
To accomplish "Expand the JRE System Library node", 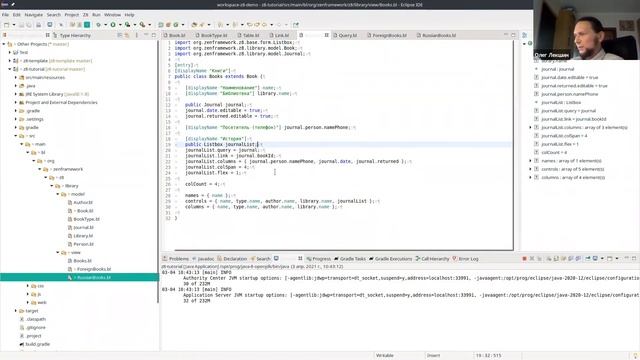I will [16, 94].
